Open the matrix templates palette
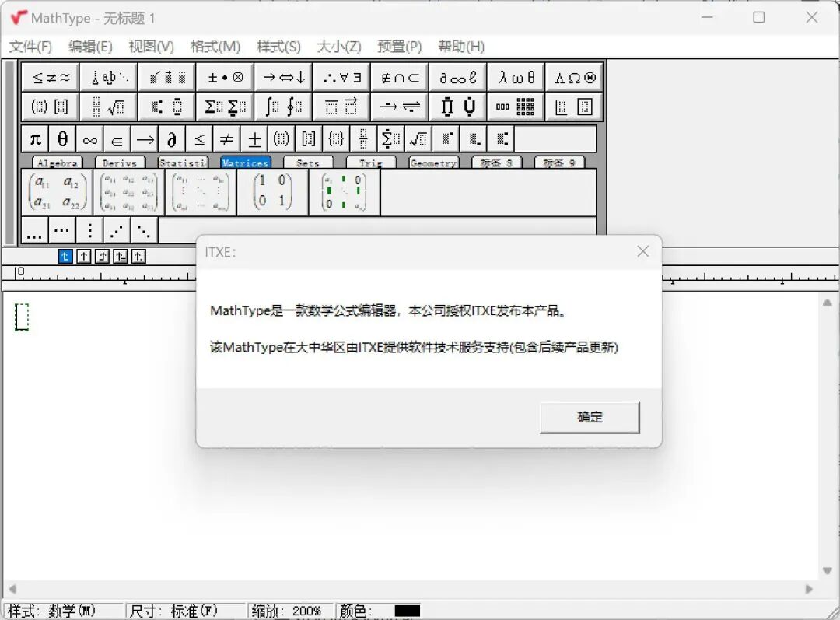The width and height of the screenshot is (840, 620). [516, 107]
